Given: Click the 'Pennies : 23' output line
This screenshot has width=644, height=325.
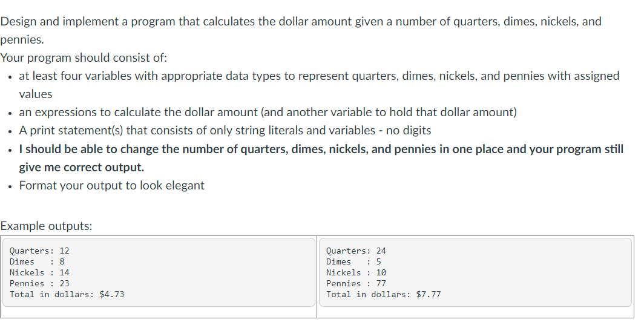Looking at the screenshot, I should pos(39,283).
